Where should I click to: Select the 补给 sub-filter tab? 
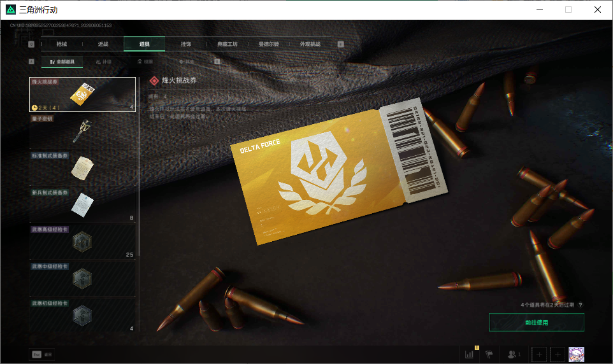[104, 62]
